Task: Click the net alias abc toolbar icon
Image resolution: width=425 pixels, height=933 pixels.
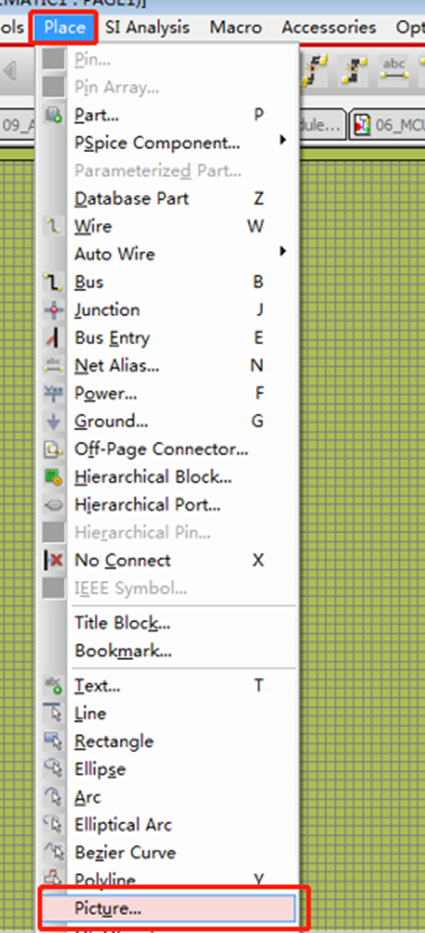Action: (x=394, y=71)
